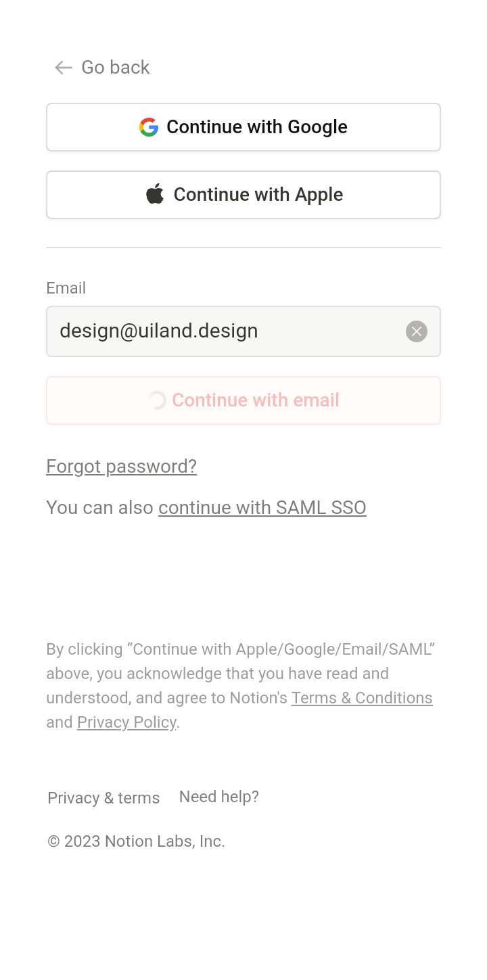Click the back arrow icon
Screen dimensions: 487x980
pyautogui.click(x=64, y=68)
